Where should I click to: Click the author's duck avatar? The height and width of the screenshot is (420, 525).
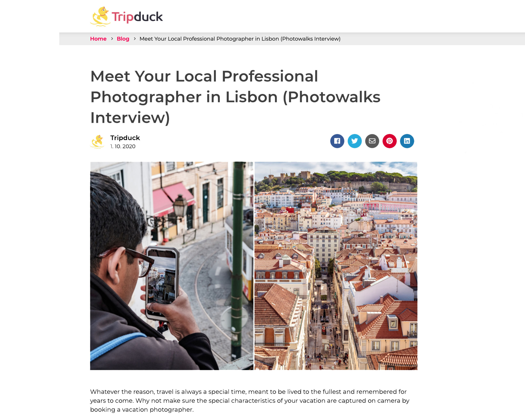coord(97,142)
